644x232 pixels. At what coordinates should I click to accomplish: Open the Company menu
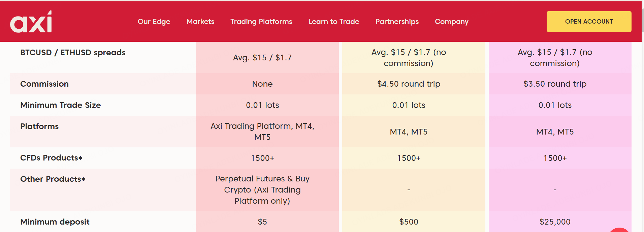(x=452, y=22)
